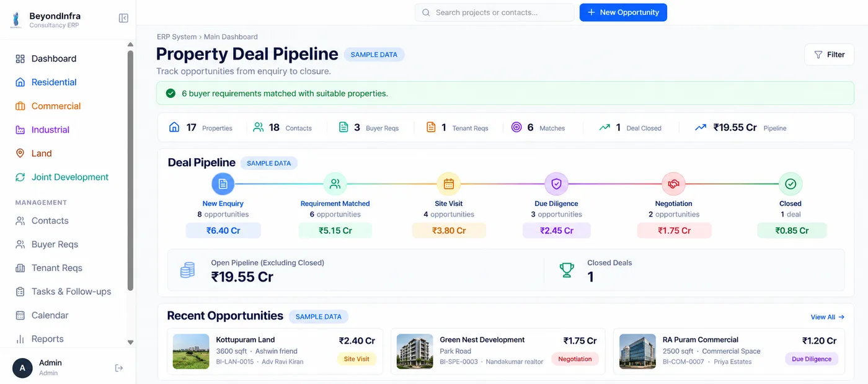The width and height of the screenshot is (868, 384).
Task: Click the Matches target icon
Action: (x=516, y=127)
